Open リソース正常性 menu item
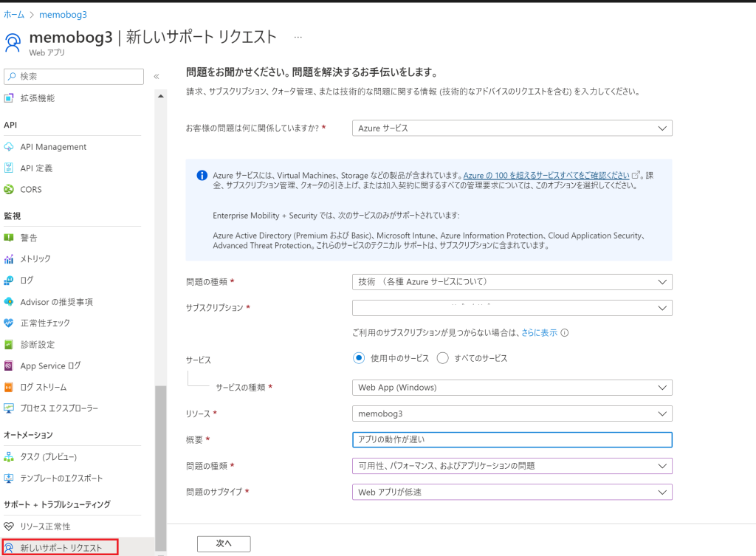The width and height of the screenshot is (756, 556). (45, 526)
